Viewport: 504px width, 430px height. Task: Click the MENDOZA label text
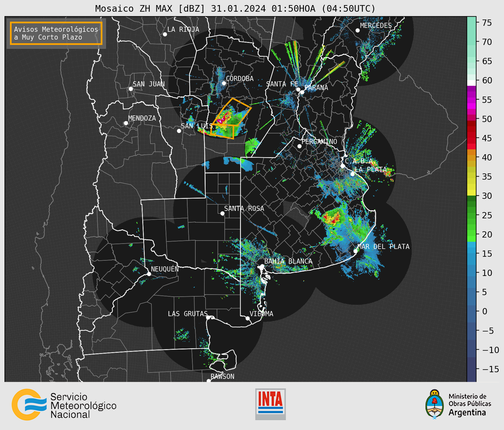pos(142,118)
